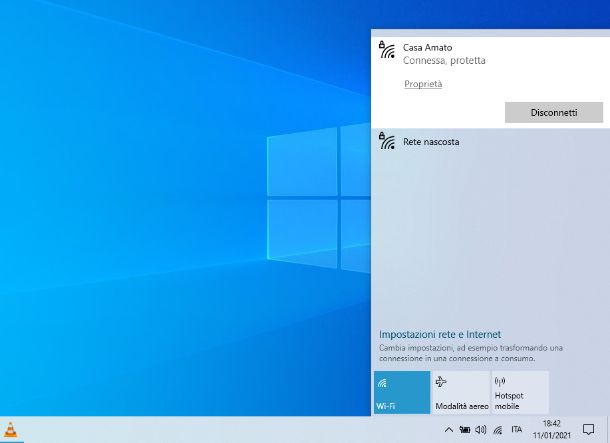Click the battery status tray icon
This screenshot has height=443, width=610.
(x=465, y=430)
